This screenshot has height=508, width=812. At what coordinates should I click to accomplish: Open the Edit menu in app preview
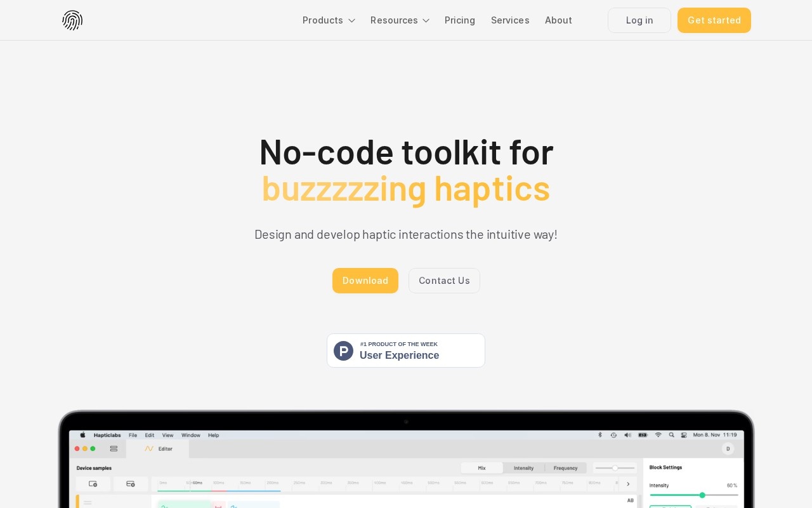[x=150, y=435]
